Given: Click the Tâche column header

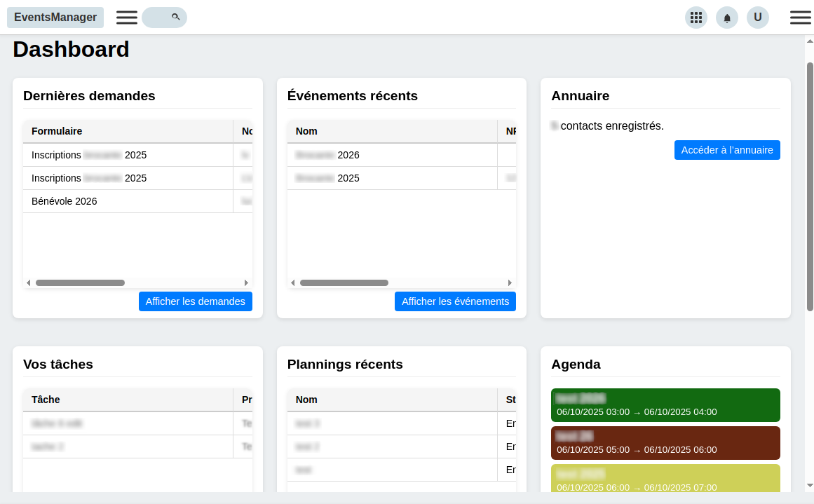Looking at the screenshot, I should [46, 400].
